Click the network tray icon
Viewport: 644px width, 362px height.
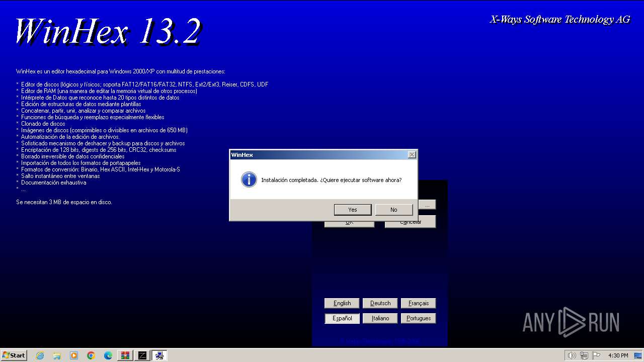coord(584,355)
